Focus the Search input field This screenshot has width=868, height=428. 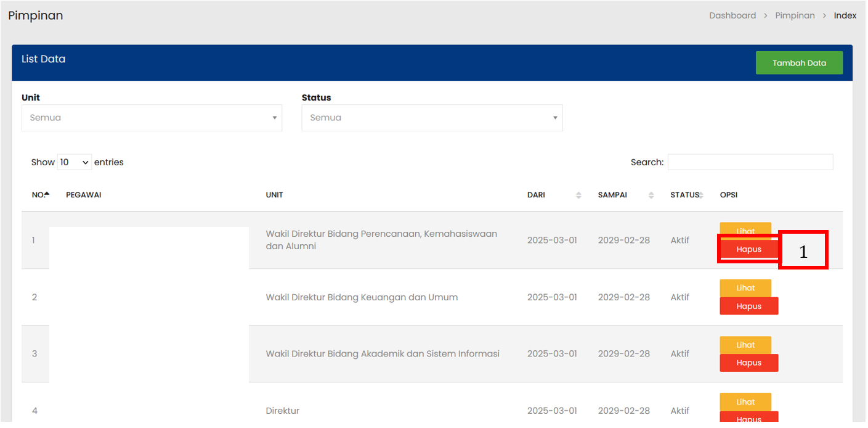[750, 162]
